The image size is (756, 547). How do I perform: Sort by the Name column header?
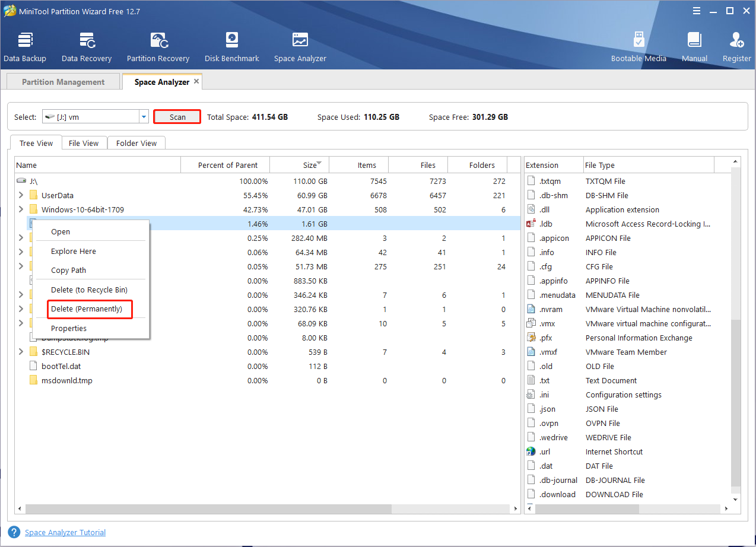tap(97, 165)
